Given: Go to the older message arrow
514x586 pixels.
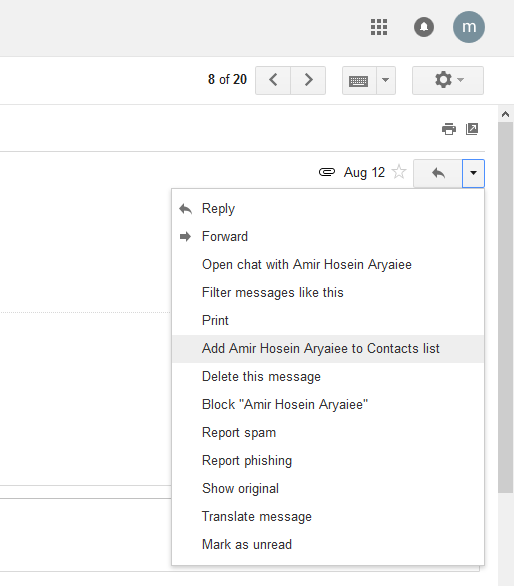Looking at the screenshot, I should click(308, 80).
